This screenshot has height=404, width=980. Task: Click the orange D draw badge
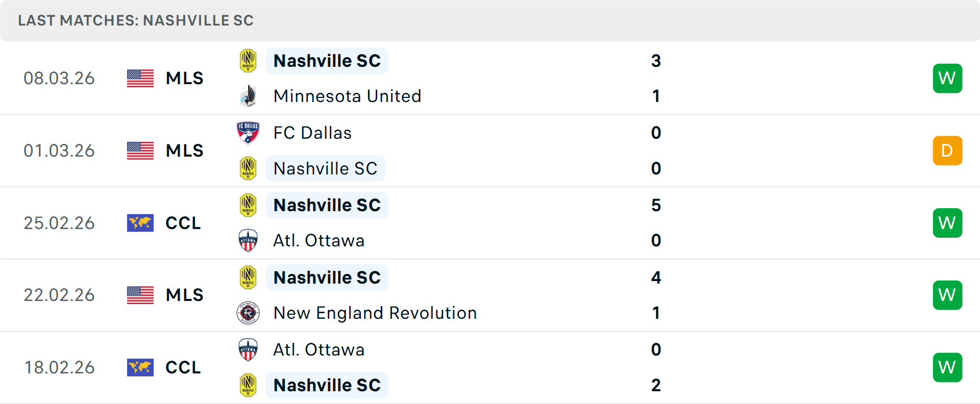coord(947,150)
